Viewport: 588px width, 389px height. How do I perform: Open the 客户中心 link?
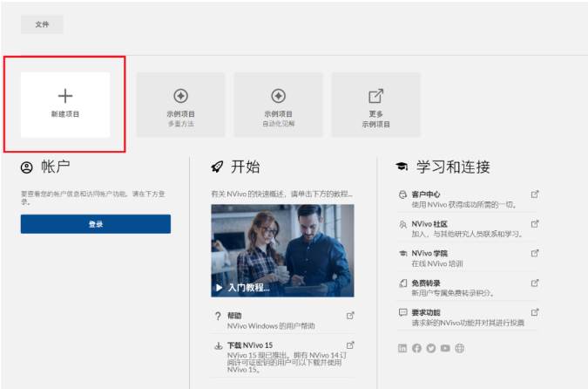pos(467,199)
